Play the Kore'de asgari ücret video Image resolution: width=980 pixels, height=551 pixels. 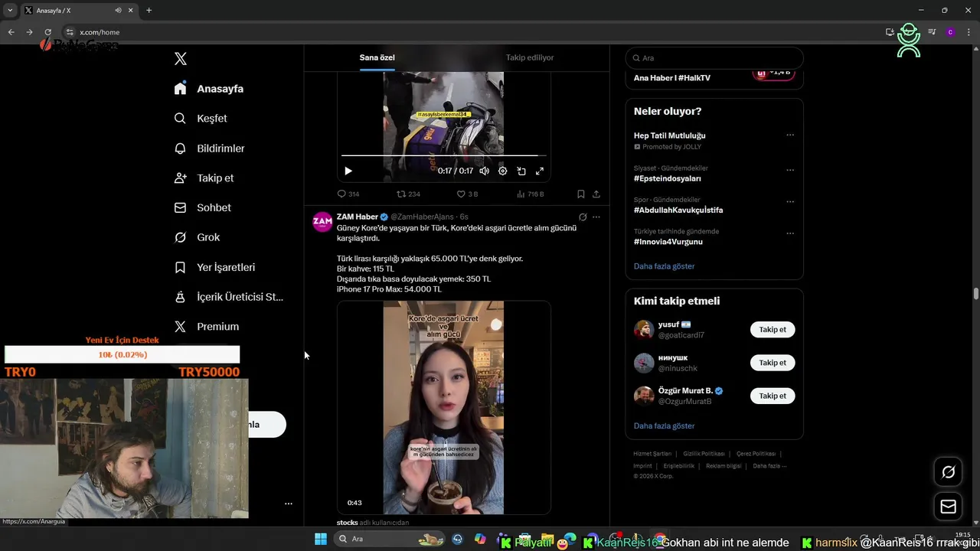pos(444,407)
